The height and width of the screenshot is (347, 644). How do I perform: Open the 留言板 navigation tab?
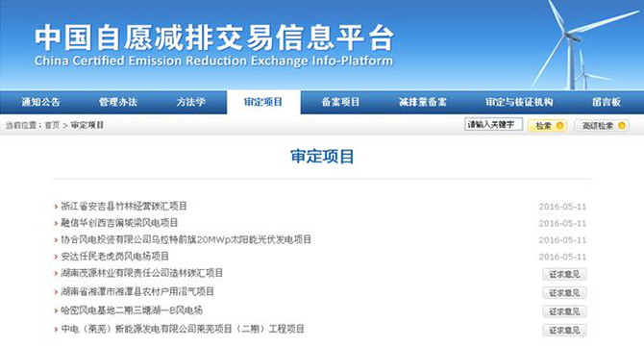click(x=607, y=102)
